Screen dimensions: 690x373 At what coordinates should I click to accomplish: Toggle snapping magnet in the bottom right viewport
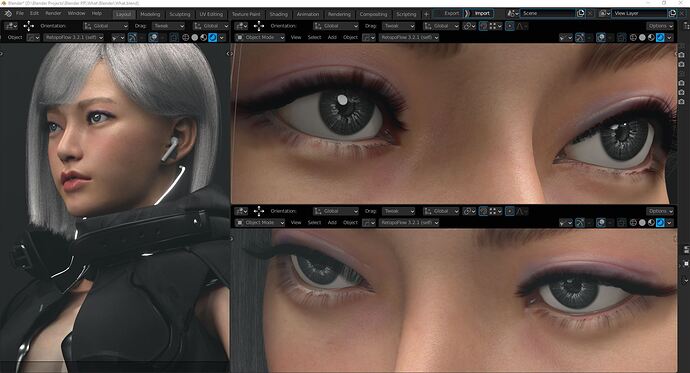pyautogui.click(x=483, y=211)
